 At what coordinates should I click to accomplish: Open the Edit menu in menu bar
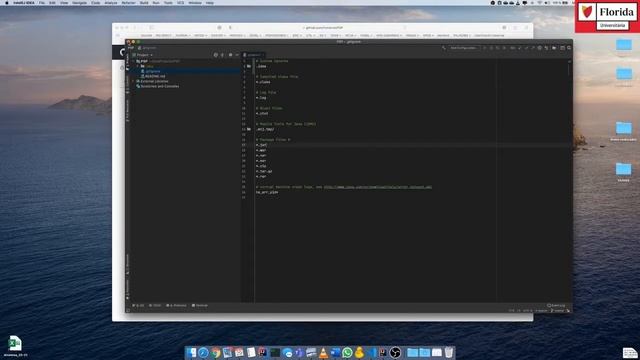click(x=52, y=2)
